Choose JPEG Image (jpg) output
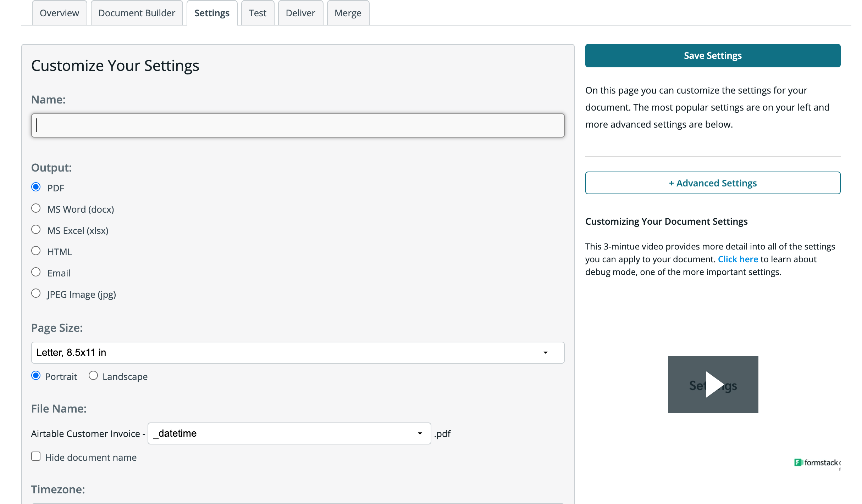862x504 pixels. tap(36, 293)
